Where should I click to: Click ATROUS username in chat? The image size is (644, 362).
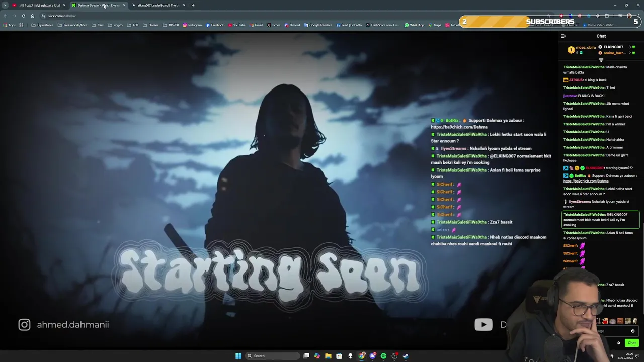click(576, 80)
